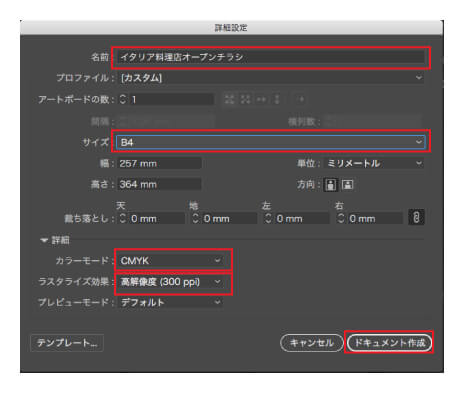Click the 天 bleed stepper arrows
The height and width of the screenshot is (394, 465).
pyautogui.click(x=123, y=218)
